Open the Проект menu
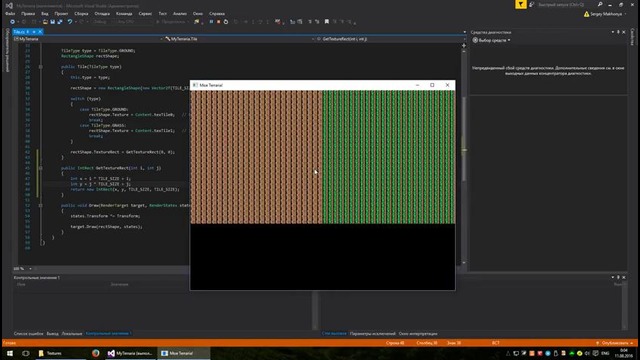The image size is (640, 360). tap(61, 13)
